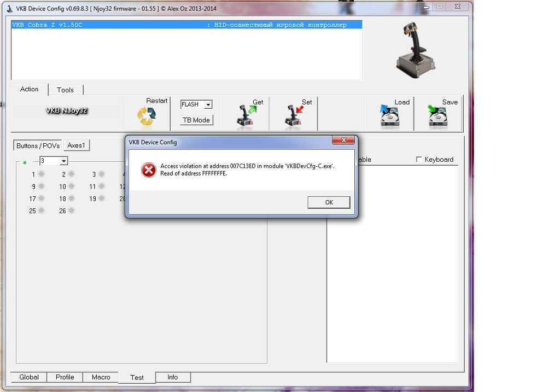Image resolution: width=560 pixels, height=392 pixels.
Task: Click button indicator 2
Action: pos(72,174)
